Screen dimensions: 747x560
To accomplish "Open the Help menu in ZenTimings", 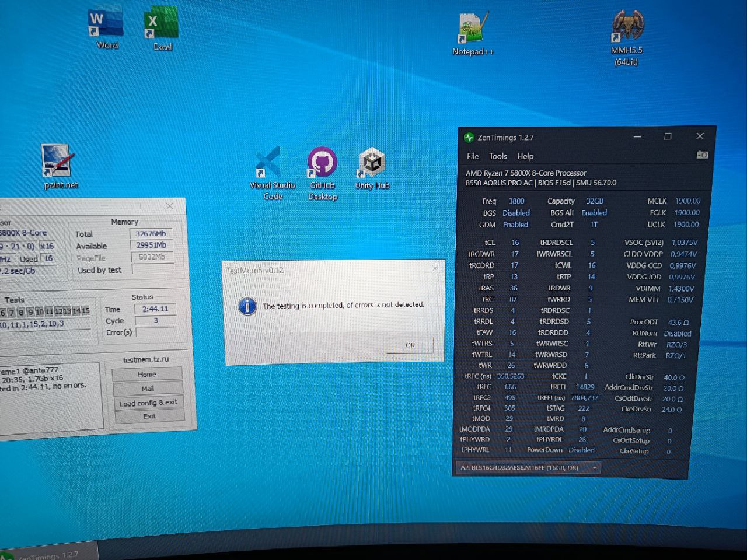I will (525, 156).
